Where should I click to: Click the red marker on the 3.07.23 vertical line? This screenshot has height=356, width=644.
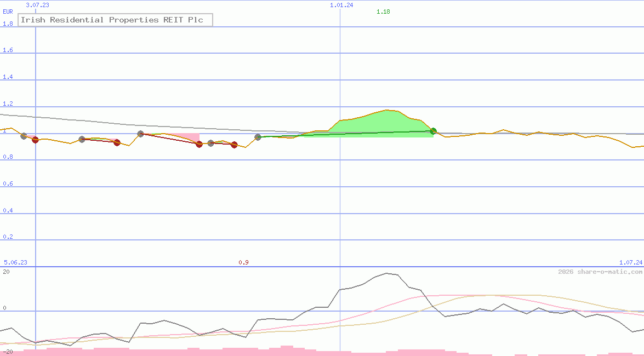click(35, 140)
